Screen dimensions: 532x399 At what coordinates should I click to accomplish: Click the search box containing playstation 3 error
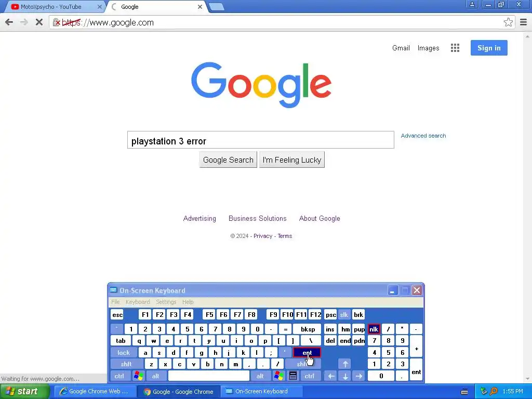click(x=261, y=140)
